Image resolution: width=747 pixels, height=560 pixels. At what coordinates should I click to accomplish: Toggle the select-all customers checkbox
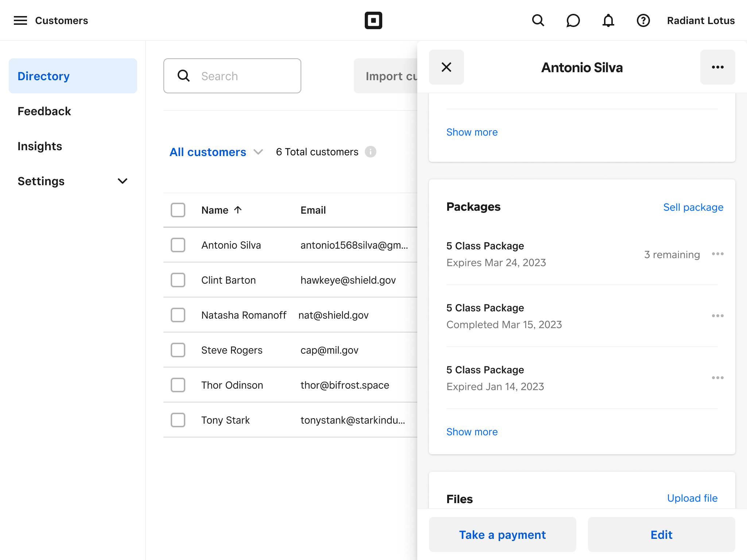(178, 210)
